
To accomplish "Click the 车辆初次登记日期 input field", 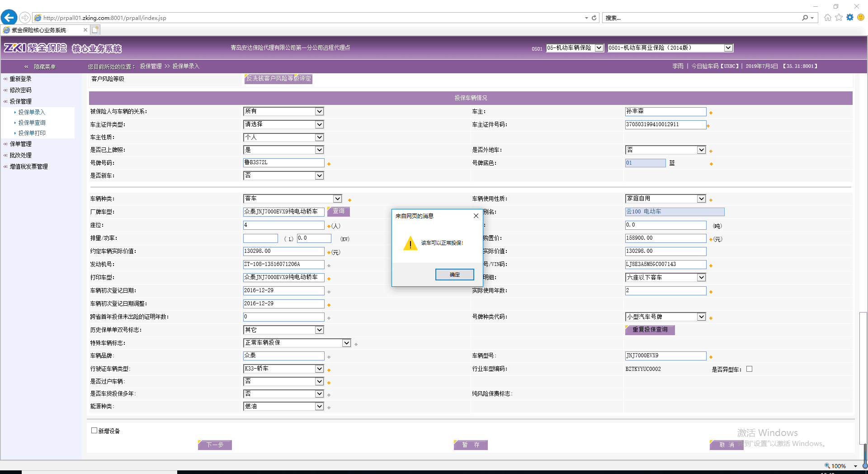I will [283, 290].
